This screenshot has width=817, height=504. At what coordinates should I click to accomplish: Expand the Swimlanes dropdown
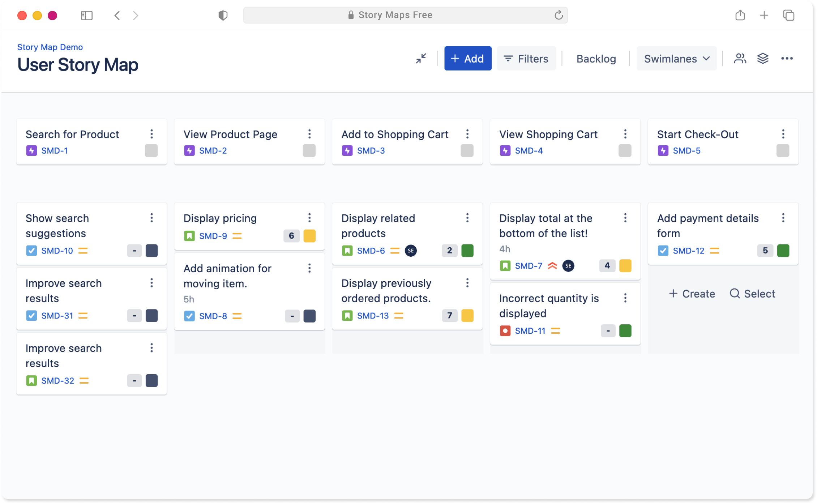coord(677,59)
